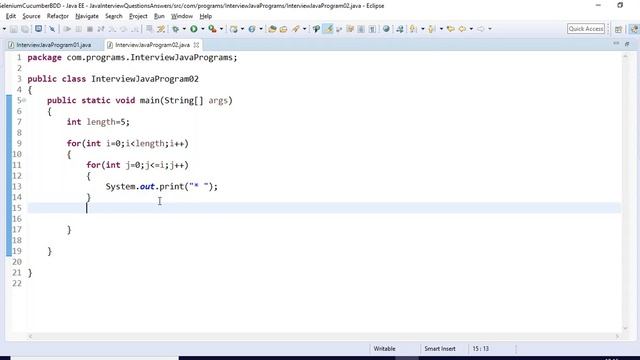Minimize the editor area button
This screenshot has height=360, width=640.
616,43
